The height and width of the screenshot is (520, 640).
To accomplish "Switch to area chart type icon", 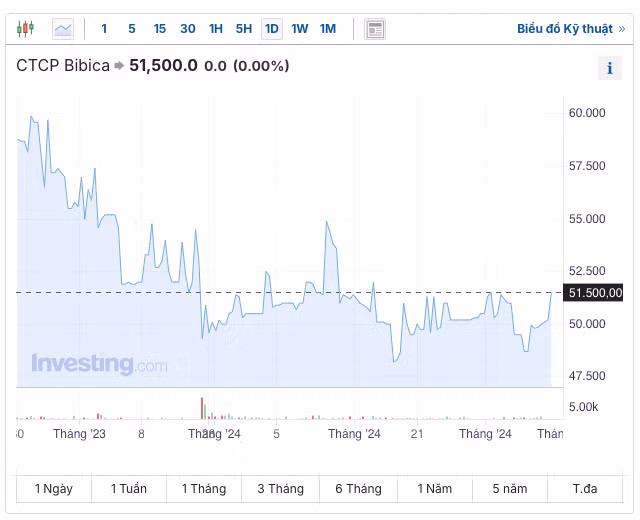I will [x=63, y=29].
